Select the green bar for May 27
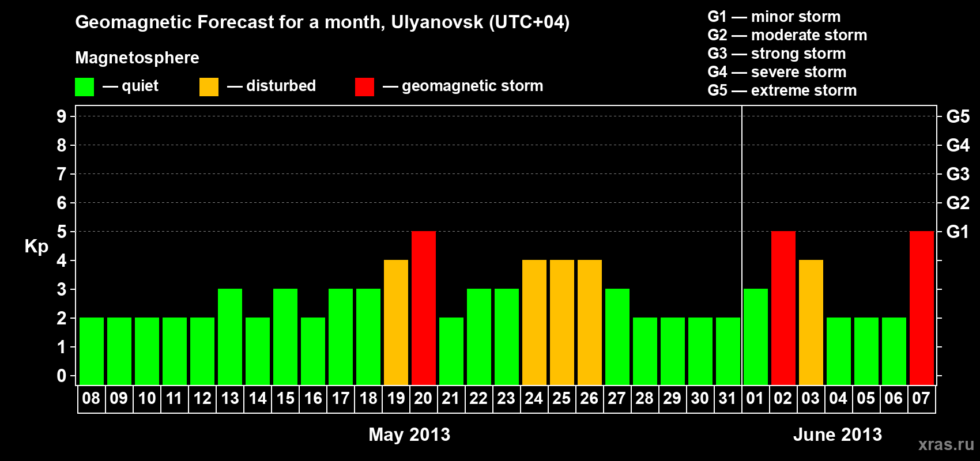Screen dimensions: 980x461 [617, 337]
